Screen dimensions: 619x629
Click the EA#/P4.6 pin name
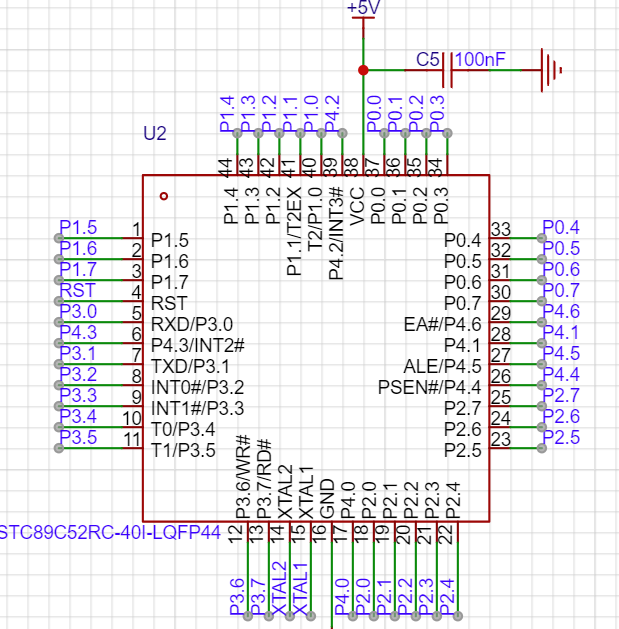coord(442,325)
